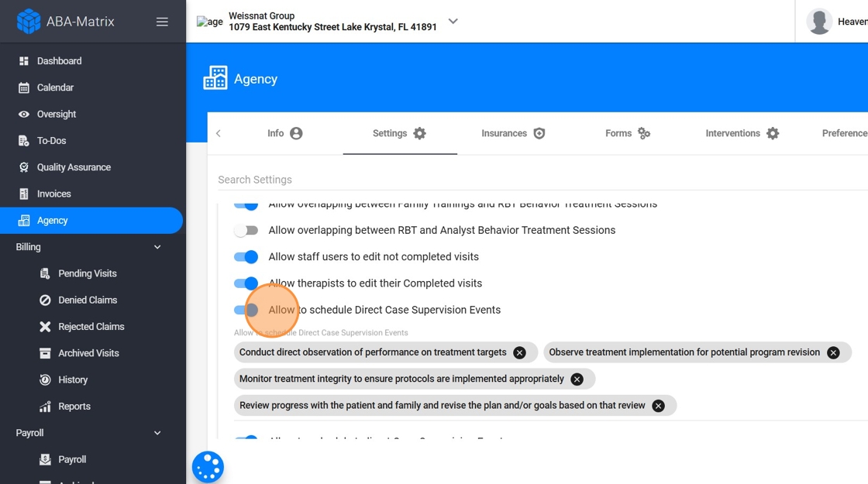Remove 'Review progress with the patient' chip

point(658,406)
